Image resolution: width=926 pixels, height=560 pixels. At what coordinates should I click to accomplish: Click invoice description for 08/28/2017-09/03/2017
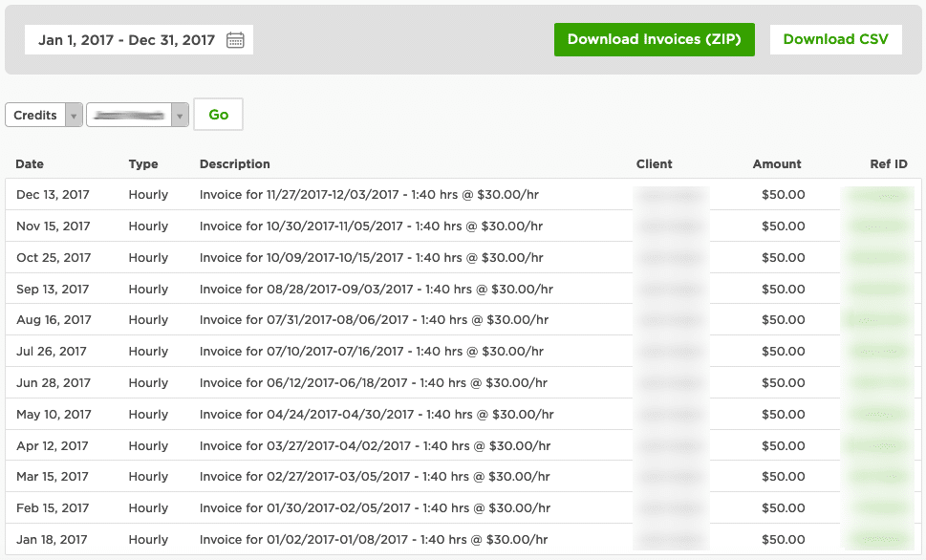377,289
